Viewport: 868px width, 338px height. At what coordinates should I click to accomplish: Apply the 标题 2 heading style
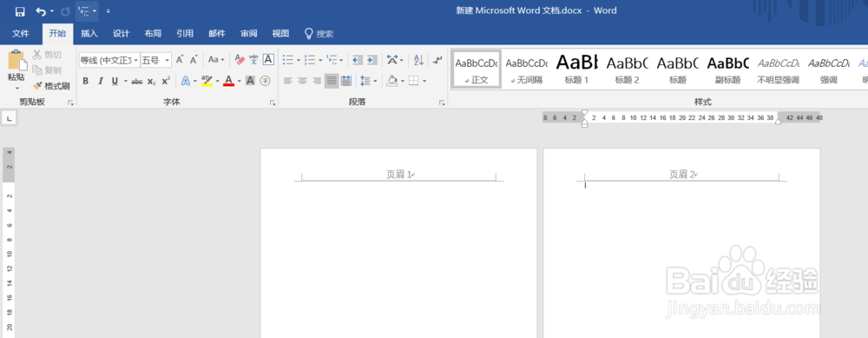pos(628,69)
